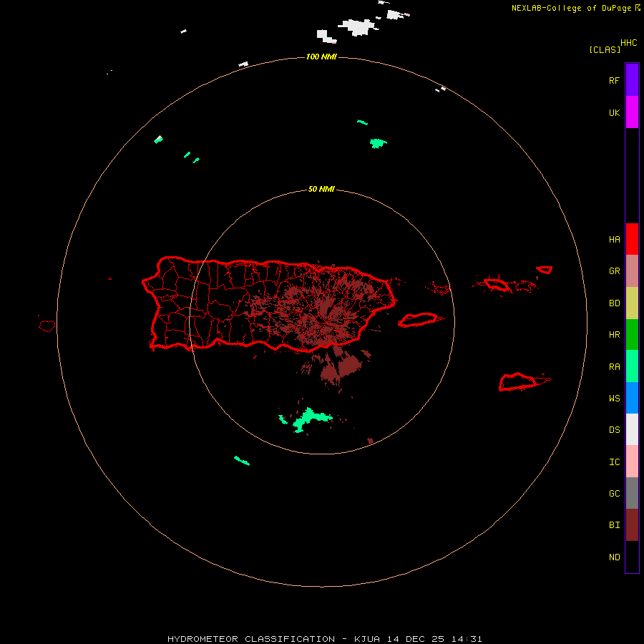Click the 'UK' legend label

click(614, 113)
